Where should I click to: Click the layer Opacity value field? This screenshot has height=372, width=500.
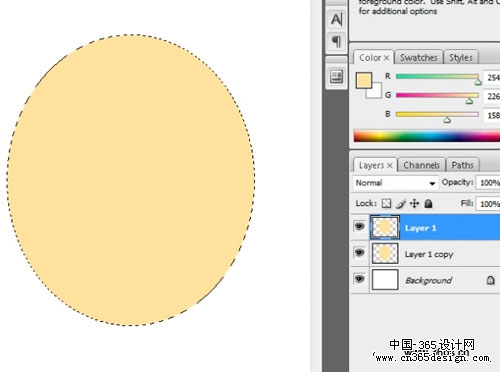[x=488, y=183]
